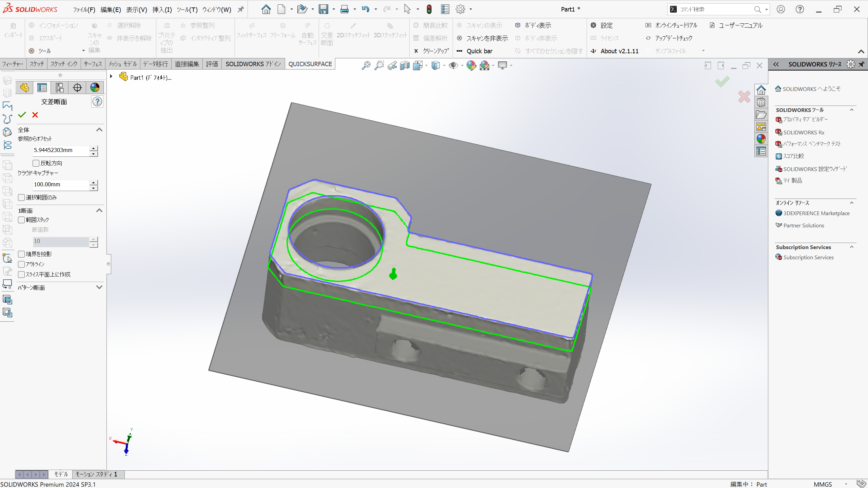Switch to the サーフェス tab
868x488 pixels.
point(93,64)
